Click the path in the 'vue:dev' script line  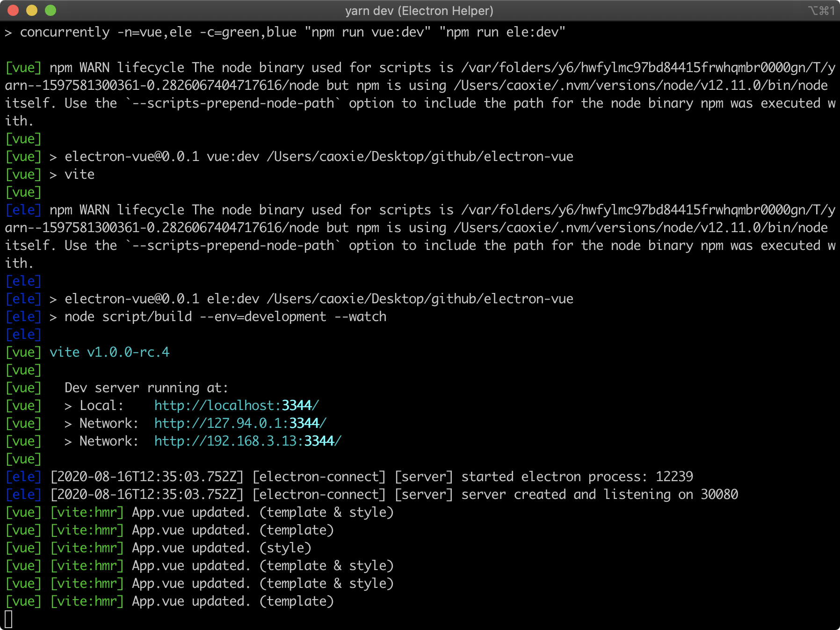[x=420, y=156]
